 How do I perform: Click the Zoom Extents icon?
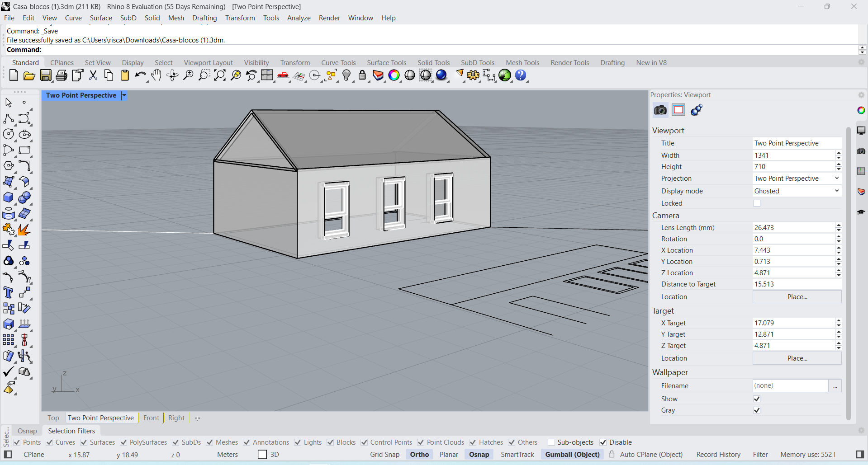pos(220,75)
